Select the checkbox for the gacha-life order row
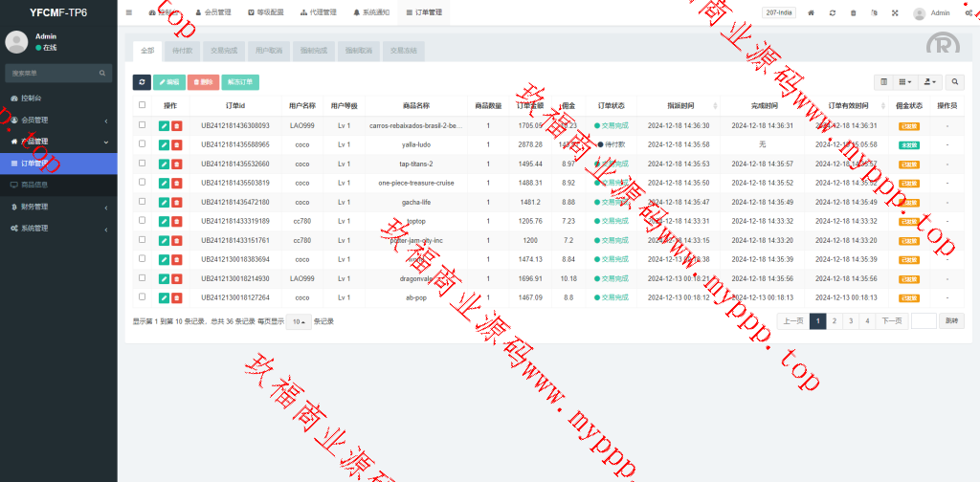This screenshot has height=482, width=980. tap(143, 202)
